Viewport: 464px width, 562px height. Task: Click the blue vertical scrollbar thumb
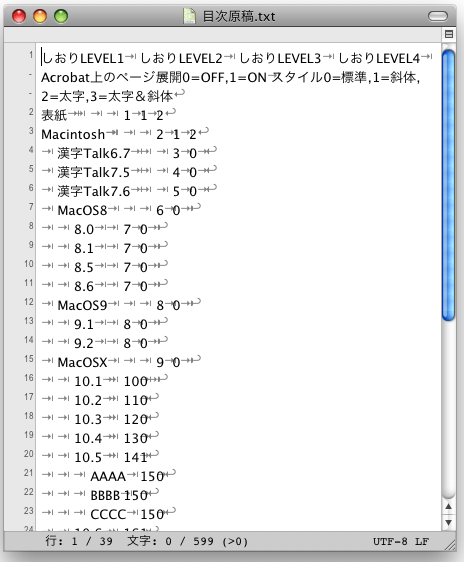(448, 185)
